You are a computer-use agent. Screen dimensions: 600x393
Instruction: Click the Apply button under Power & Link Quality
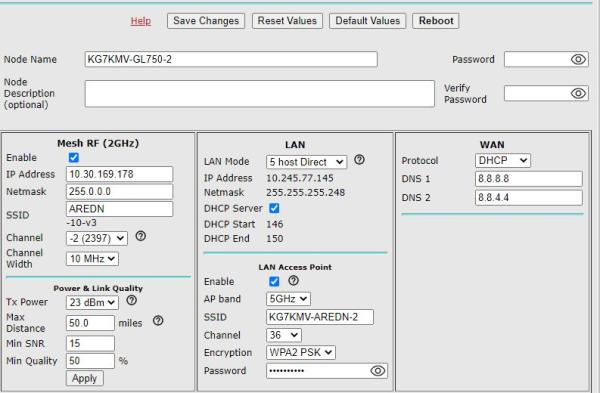point(85,378)
